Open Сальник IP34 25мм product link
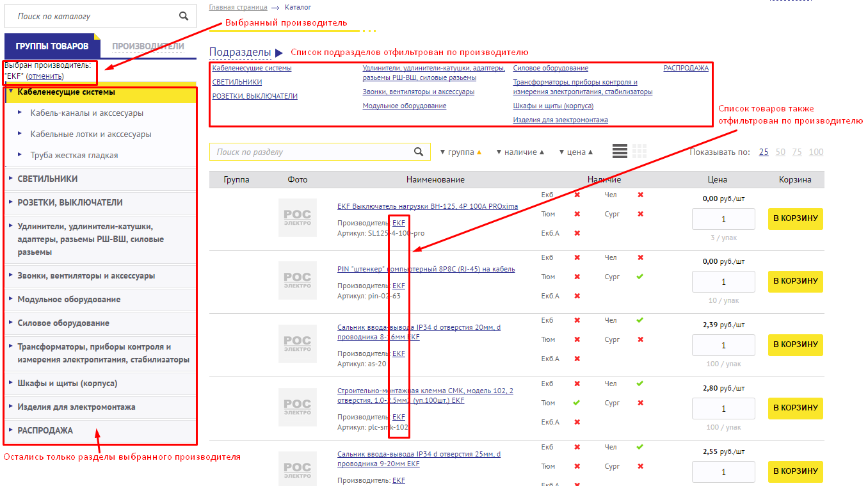Image resolution: width=868 pixels, height=486 pixels. tap(419, 458)
